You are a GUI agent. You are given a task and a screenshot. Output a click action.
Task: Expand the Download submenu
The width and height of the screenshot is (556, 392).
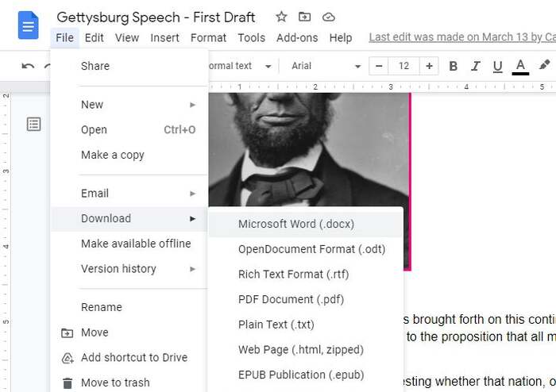[x=129, y=218]
